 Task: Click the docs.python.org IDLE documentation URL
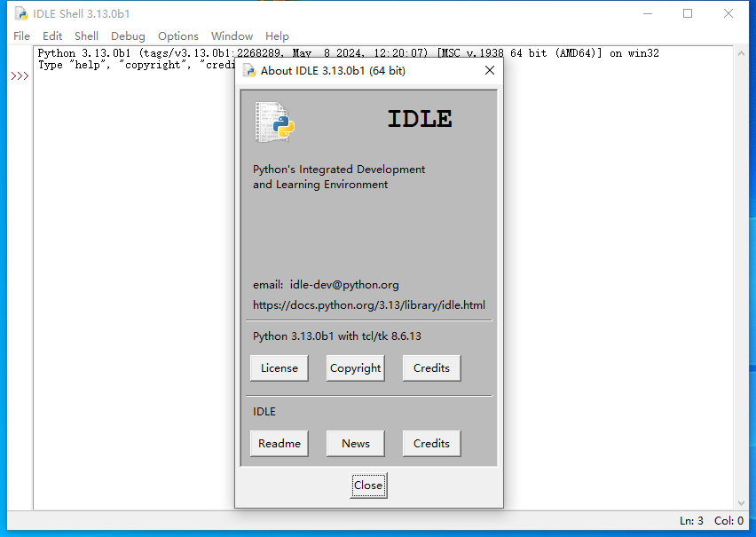[368, 305]
